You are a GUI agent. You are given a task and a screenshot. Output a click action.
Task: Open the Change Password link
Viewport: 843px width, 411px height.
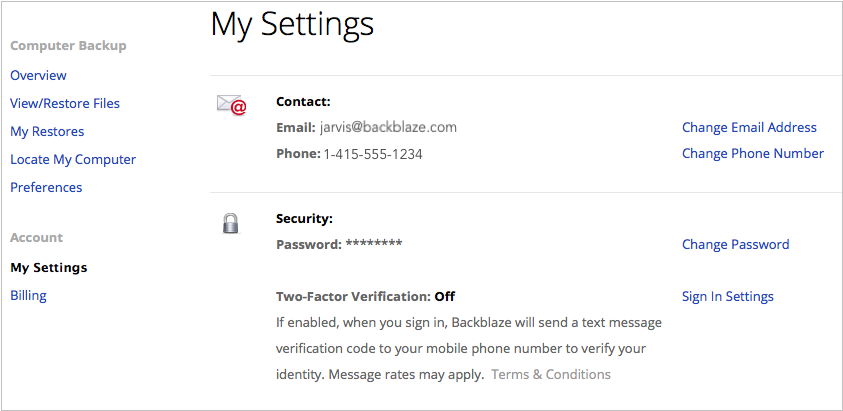tap(735, 244)
